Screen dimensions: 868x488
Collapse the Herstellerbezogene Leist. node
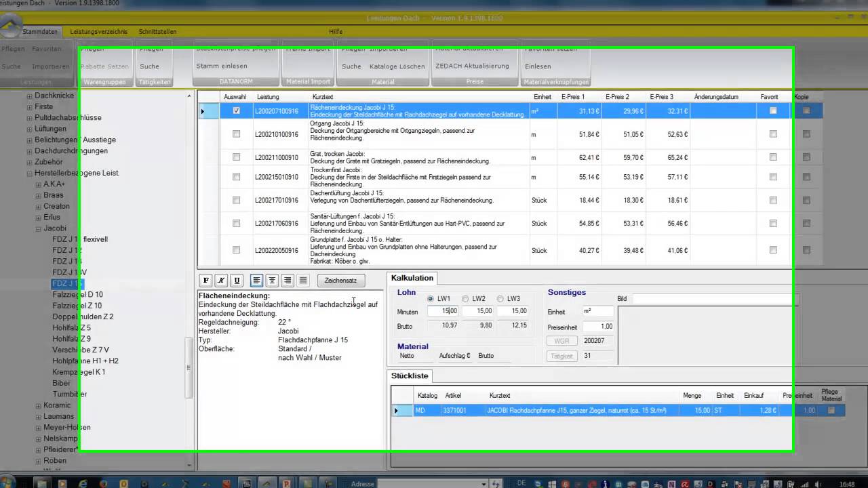(x=29, y=174)
